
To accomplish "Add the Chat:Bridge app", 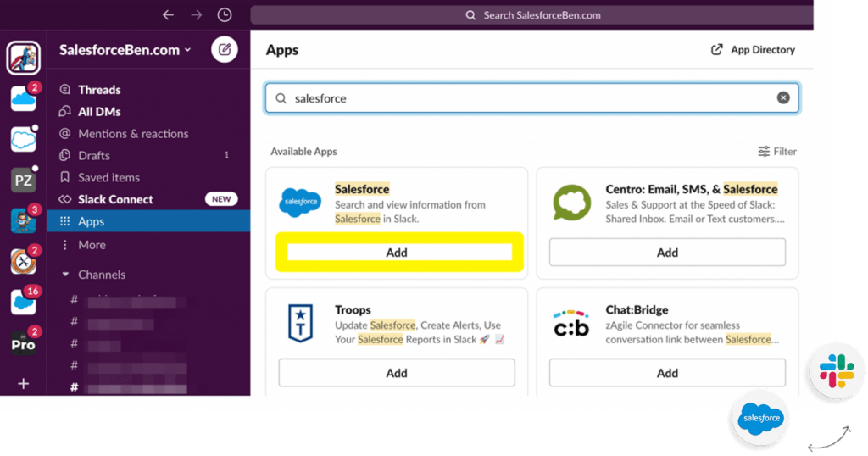I will coord(667,373).
